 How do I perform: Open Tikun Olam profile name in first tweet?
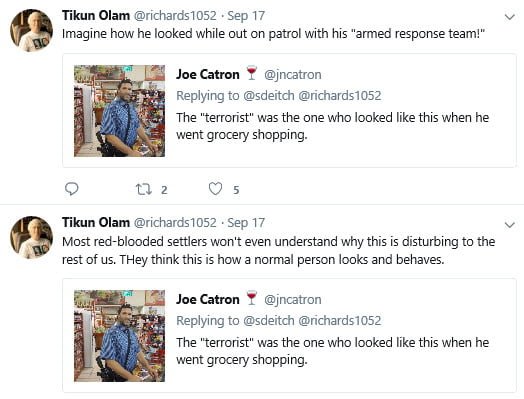click(96, 16)
